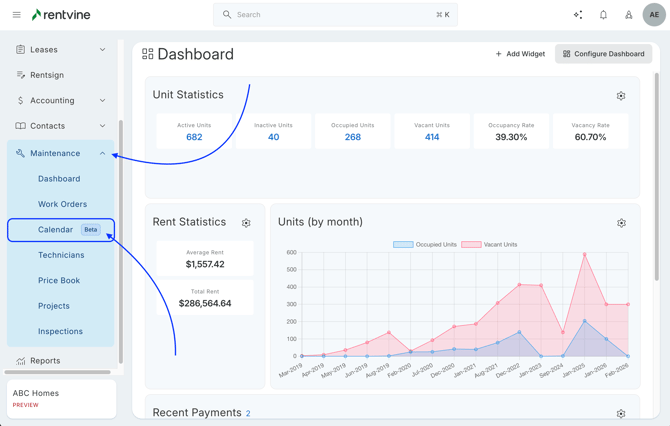Click the Vacant Units count 414
The height and width of the screenshot is (426, 670).
click(432, 137)
